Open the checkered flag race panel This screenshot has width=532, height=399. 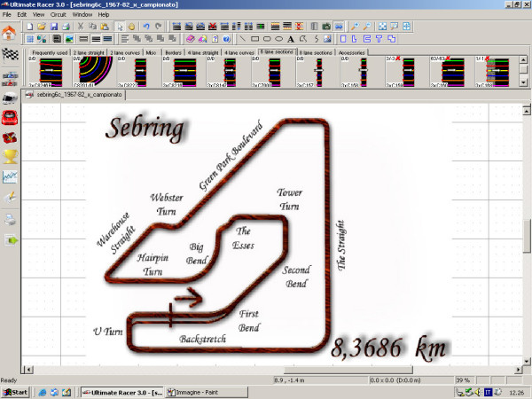(12, 55)
